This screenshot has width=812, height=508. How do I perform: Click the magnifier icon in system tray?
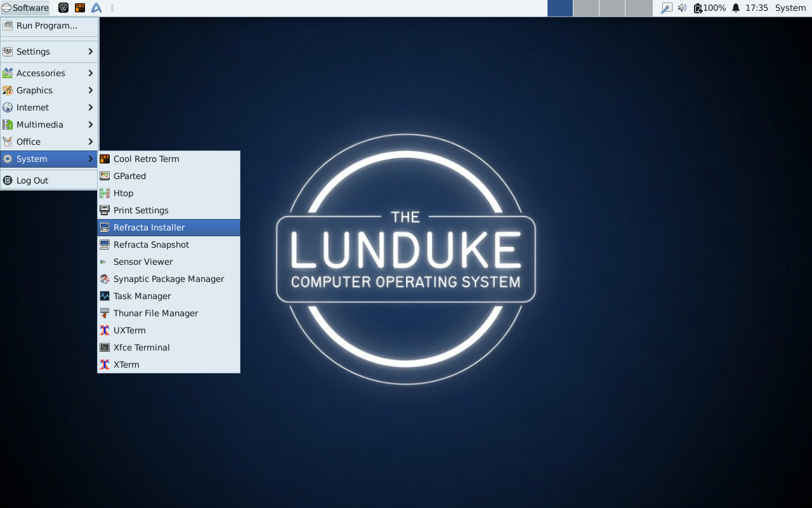(666, 8)
